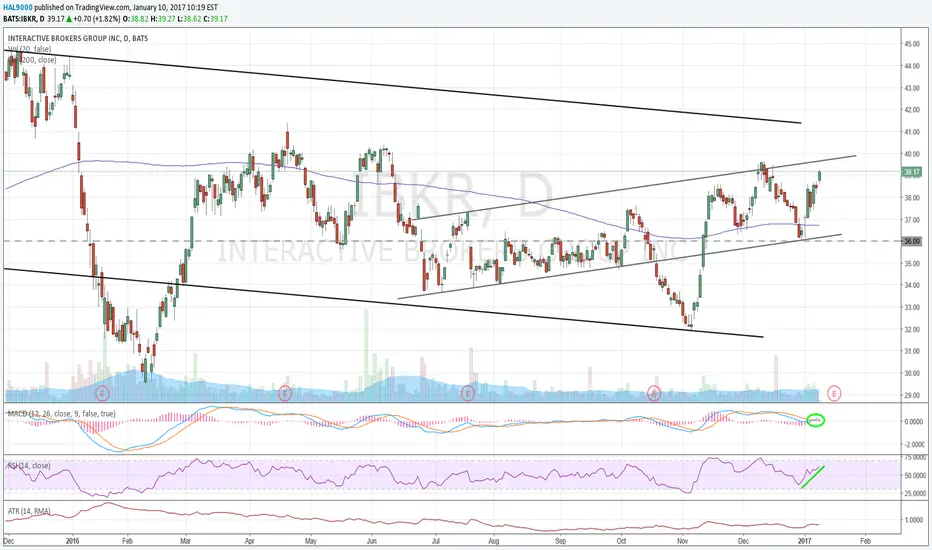Viewport: 932px width, 550px height.
Task: Click the Mar label on the time axis
Action: coord(185,541)
